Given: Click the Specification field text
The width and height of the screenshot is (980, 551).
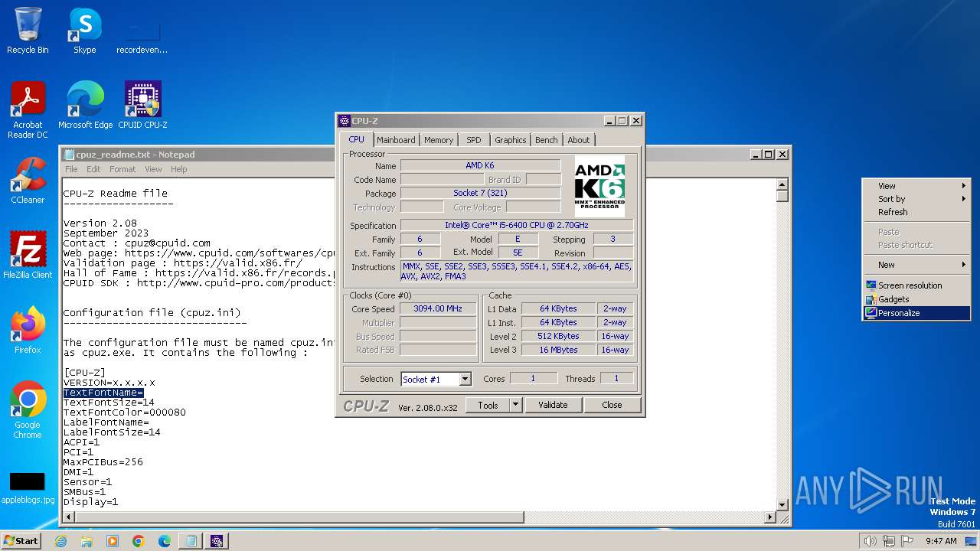Looking at the screenshot, I should [517, 225].
